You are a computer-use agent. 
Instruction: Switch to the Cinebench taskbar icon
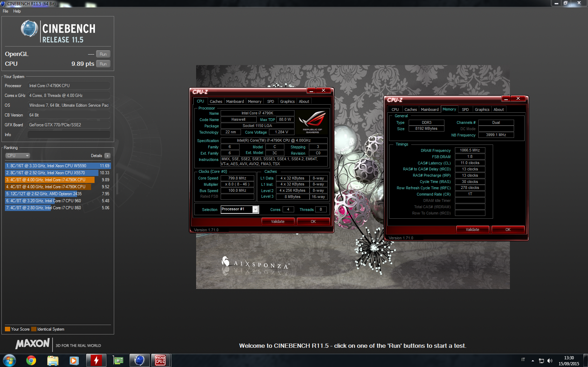click(x=139, y=360)
